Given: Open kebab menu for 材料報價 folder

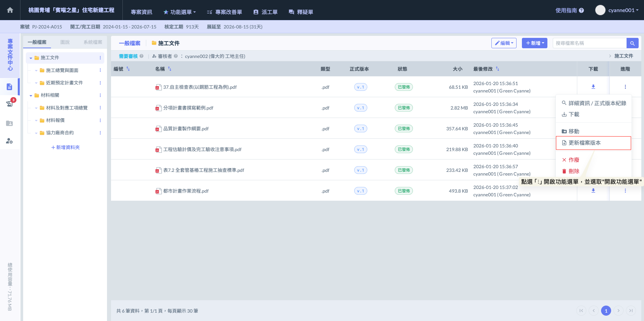Looking at the screenshot, I should point(100,120).
